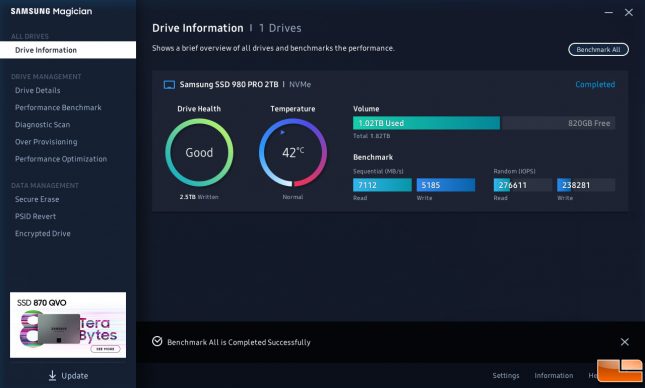
Task: Minimize the Samsung Magician window
Action: tap(609, 13)
